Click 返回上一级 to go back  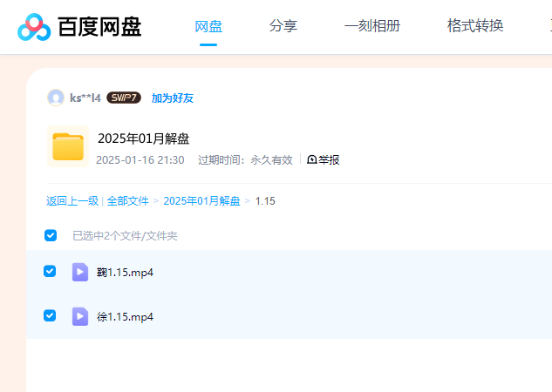pos(72,201)
